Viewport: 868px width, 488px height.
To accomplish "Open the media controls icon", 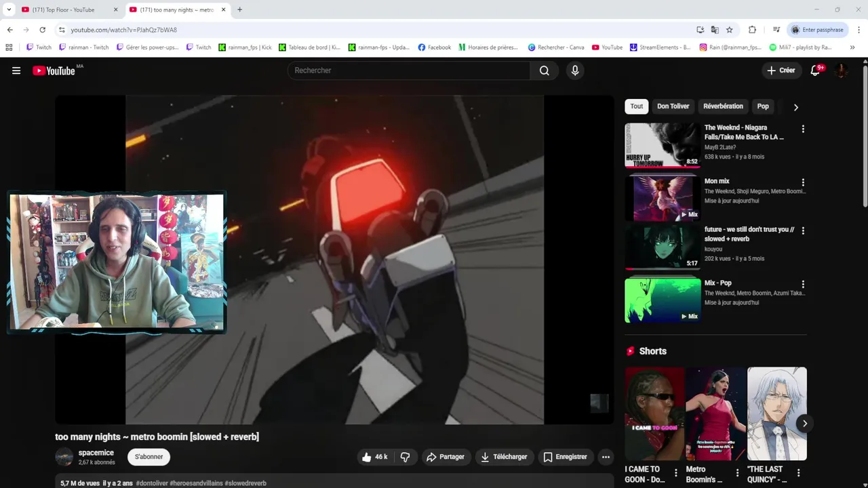I will tap(776, 30).
